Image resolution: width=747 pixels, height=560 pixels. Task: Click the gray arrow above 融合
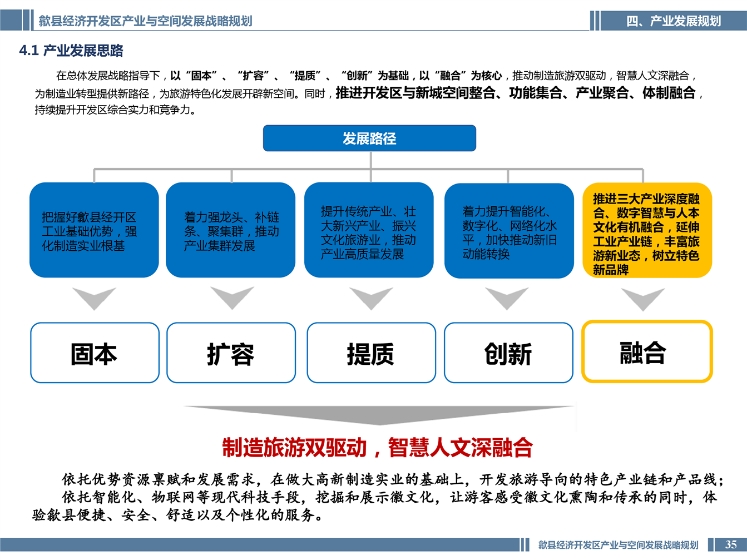643,299
